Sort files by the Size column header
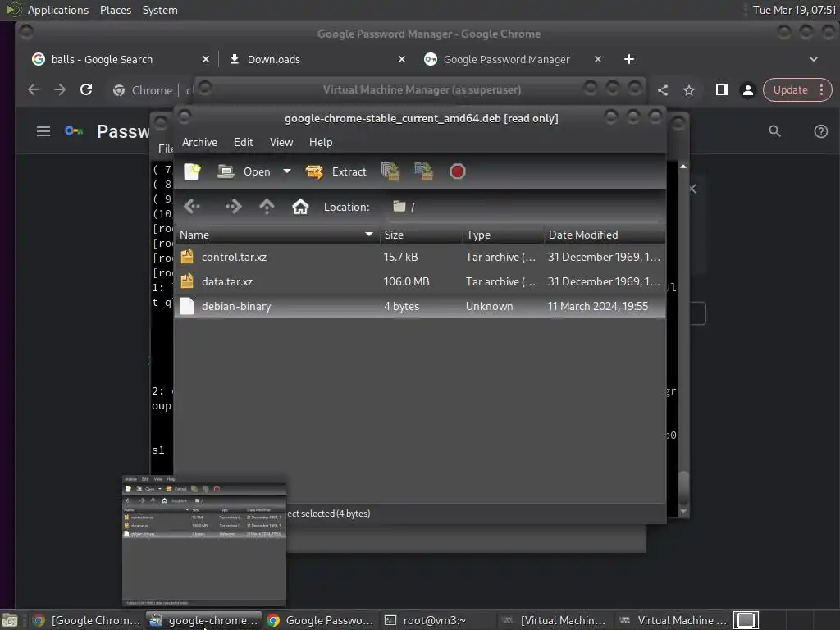The height and width of the screenshot is (630, 840). (x=421, y=235)
